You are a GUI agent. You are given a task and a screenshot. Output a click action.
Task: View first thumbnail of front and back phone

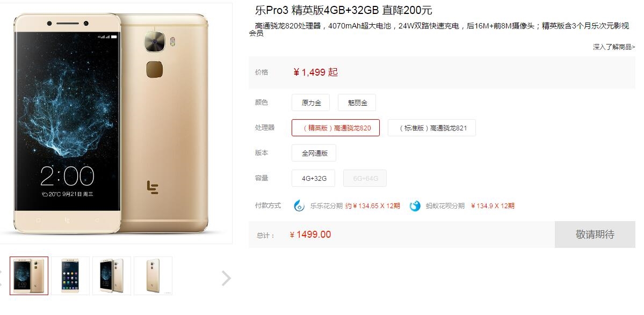29,276
